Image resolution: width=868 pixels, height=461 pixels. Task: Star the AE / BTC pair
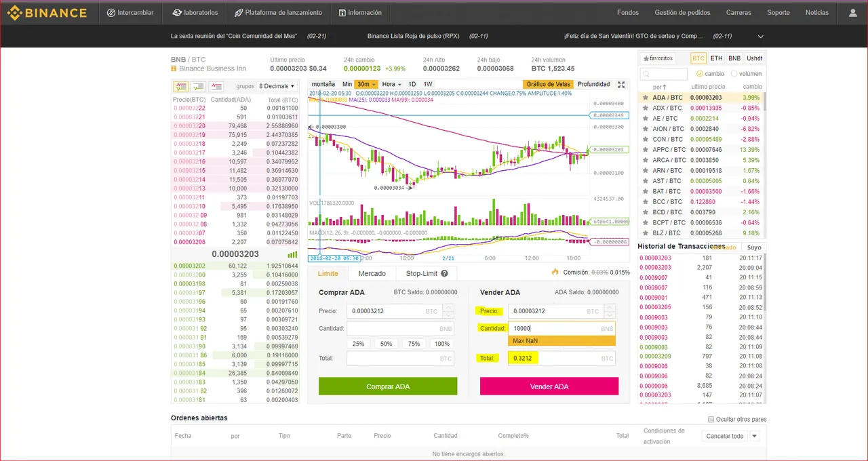[646, 118]
